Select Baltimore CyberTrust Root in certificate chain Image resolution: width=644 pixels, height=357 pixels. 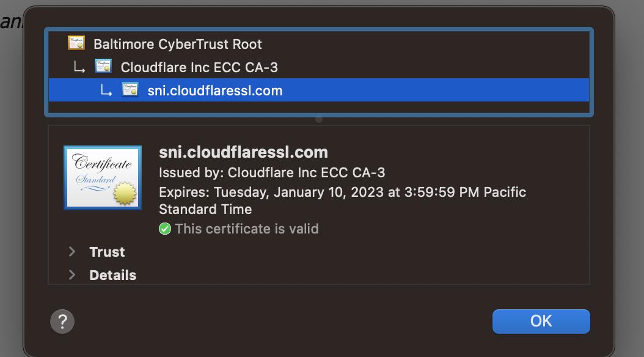pyautogui.click(x=177, y=44)
